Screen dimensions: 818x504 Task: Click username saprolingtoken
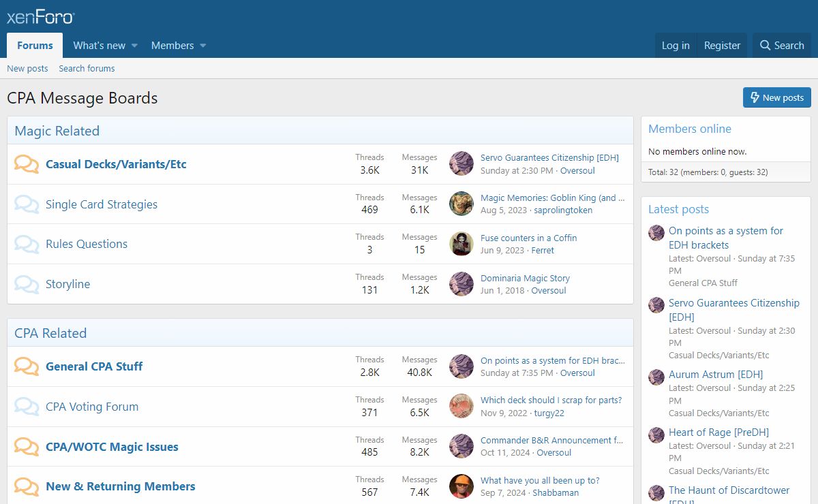click(563, 210)
